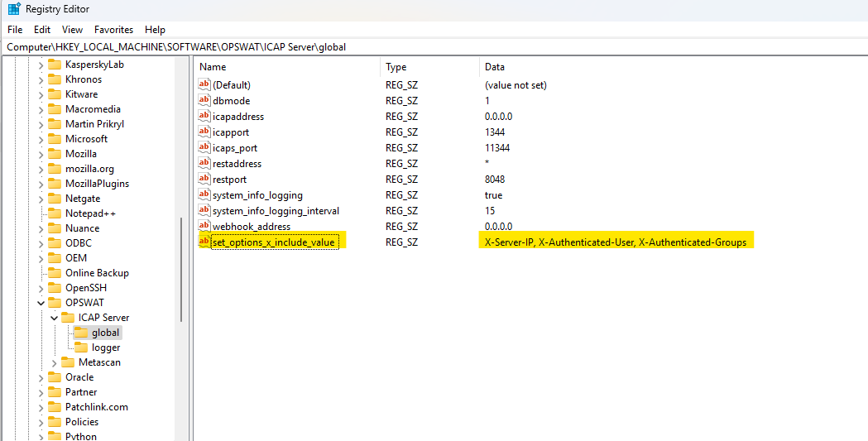Select the Notepad++ folder icon
The height and width of the screenshot is (441, 868).
click(55, 213)
